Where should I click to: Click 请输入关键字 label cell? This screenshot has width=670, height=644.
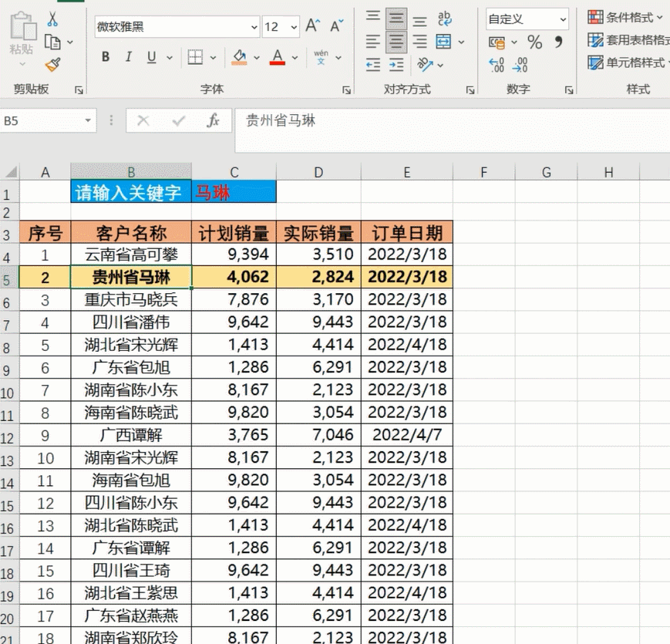pyautogui.click(x=131, y=192)
